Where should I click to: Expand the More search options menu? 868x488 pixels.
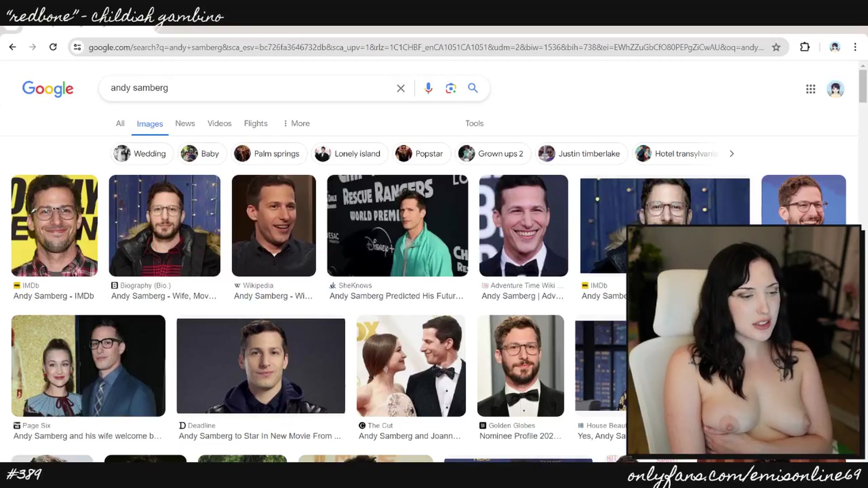click(296, 123)
